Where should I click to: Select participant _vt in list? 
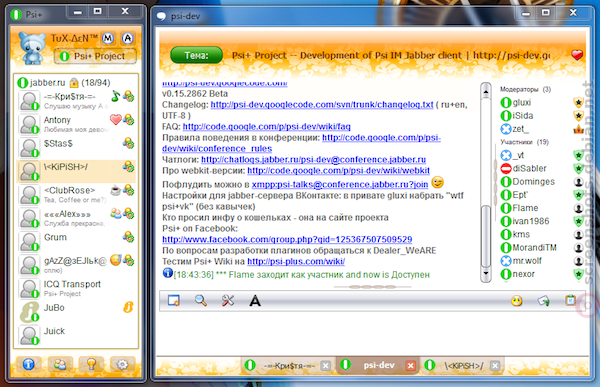(541, 155)
